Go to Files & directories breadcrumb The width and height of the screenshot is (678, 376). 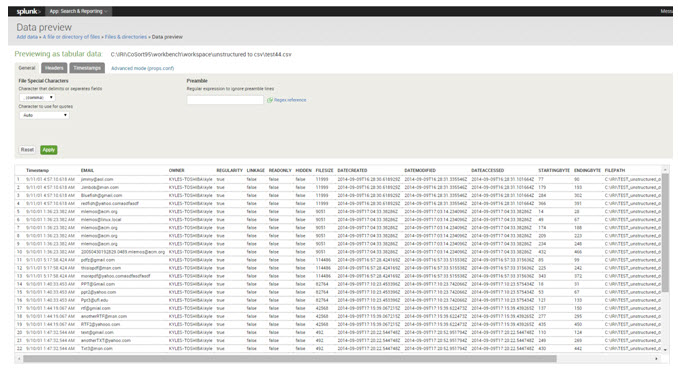pyautogui.click(x=126, y=37)
